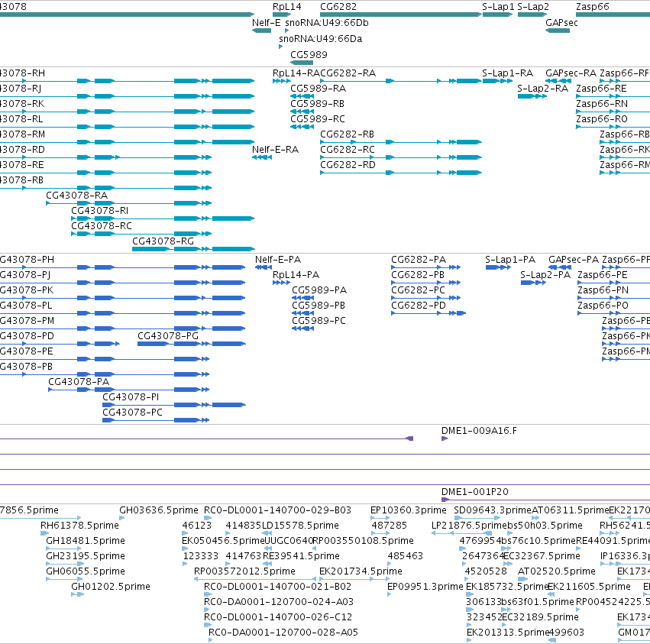Viewport: 650px width, 644px height.
Task: Select the CG5989-RC transcript label
Action: pos(318,119)
